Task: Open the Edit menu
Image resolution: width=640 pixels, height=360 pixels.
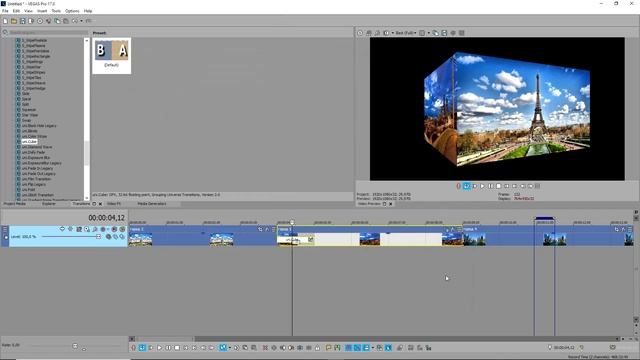Action: (x=16, y=11)
